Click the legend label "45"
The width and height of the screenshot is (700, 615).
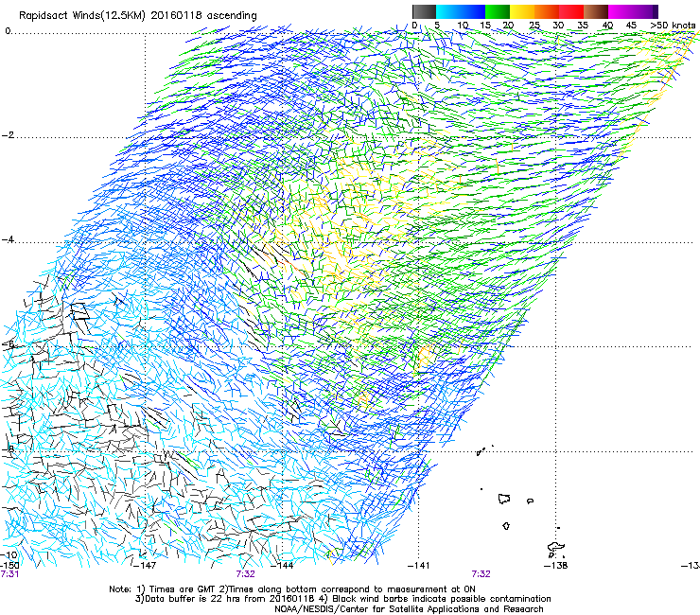pyautogui.click(x=631, y=26)
